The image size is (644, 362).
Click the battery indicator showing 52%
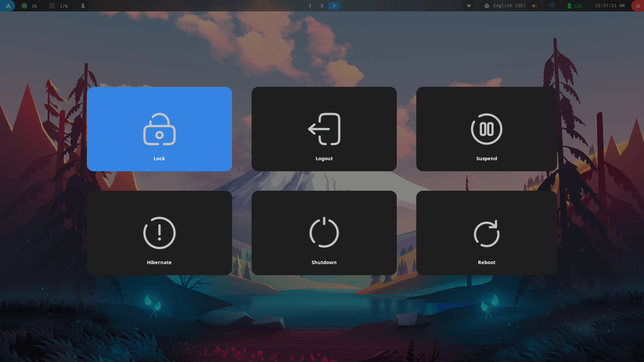pos(575,6)
